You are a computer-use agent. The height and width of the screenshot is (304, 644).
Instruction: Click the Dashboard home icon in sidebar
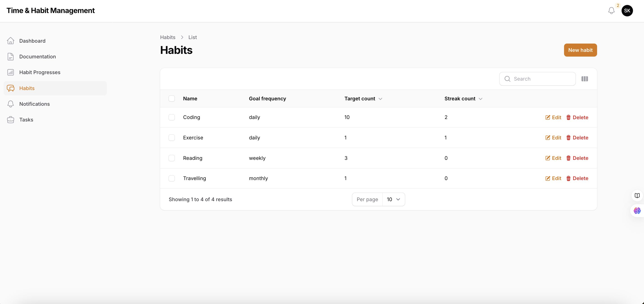11,41
